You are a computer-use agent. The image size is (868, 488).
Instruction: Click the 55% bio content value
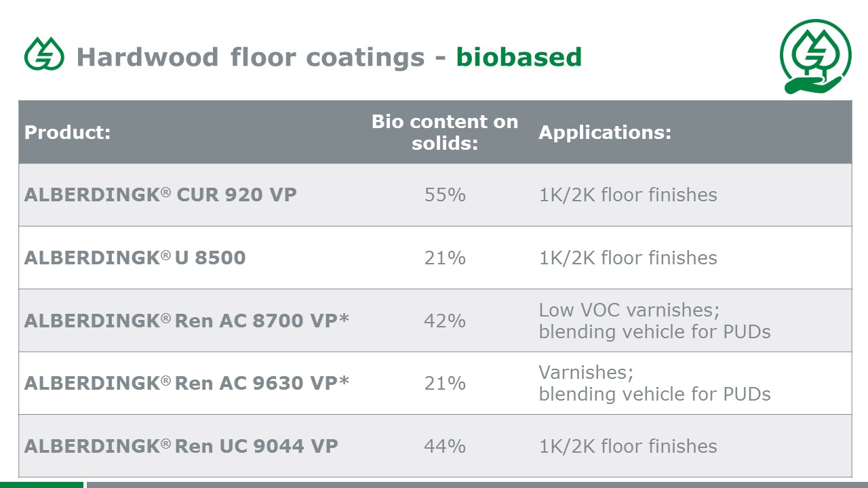click(x=445, y=195)
